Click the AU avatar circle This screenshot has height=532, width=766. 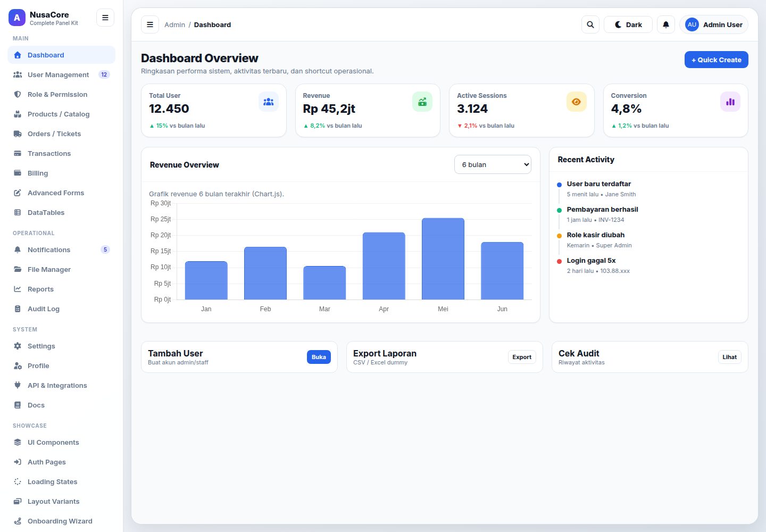(692, 24)
